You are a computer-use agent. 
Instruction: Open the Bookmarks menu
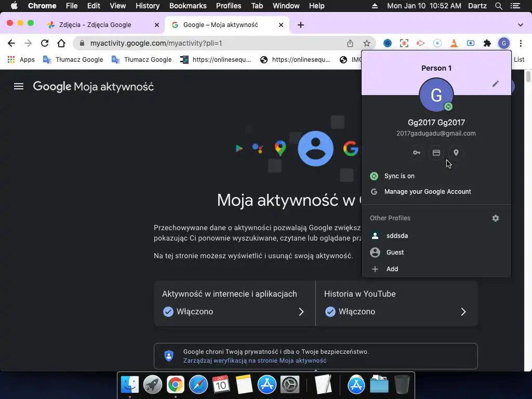tap(188, 6)
